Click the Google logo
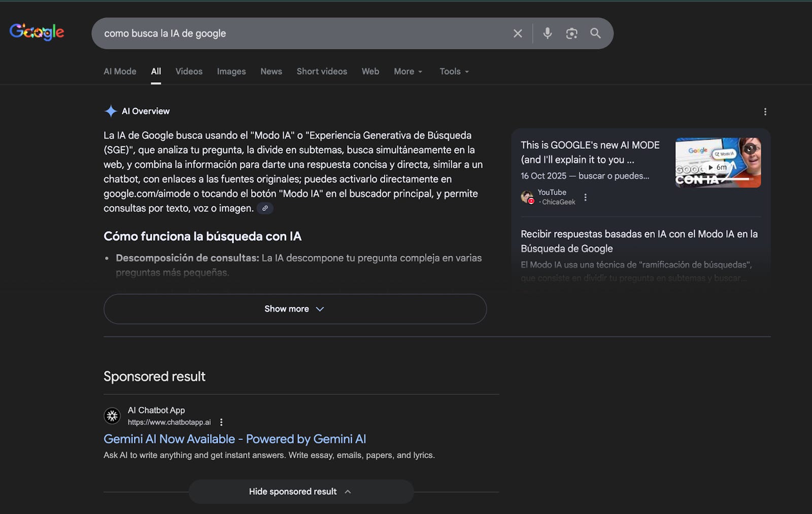 [37, 32]
